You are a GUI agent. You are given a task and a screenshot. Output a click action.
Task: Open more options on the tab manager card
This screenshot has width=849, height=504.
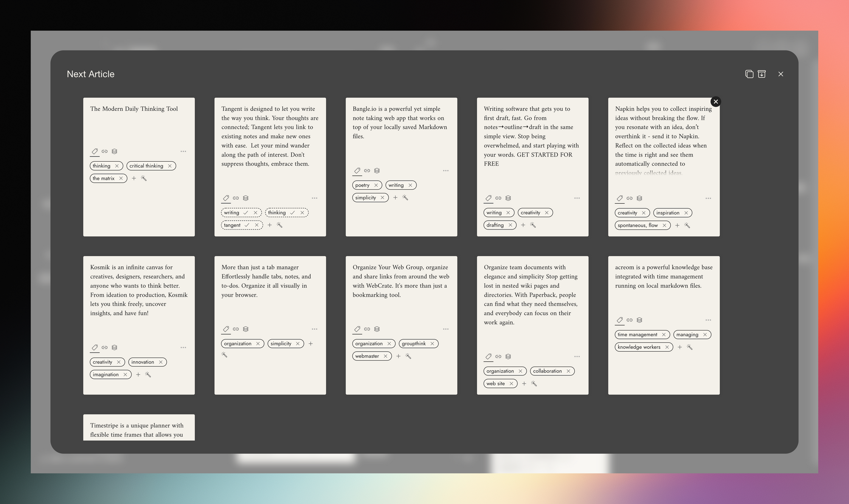point(315,329)
